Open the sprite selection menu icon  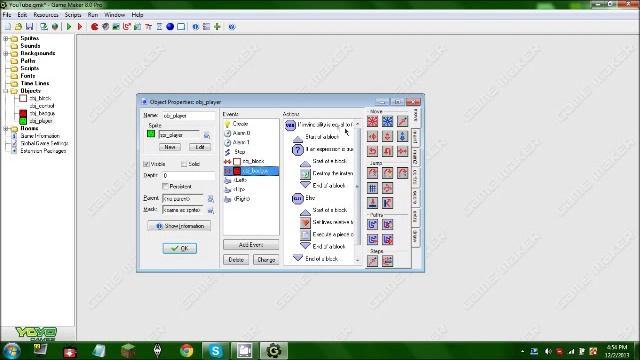(x=207, y=135)
